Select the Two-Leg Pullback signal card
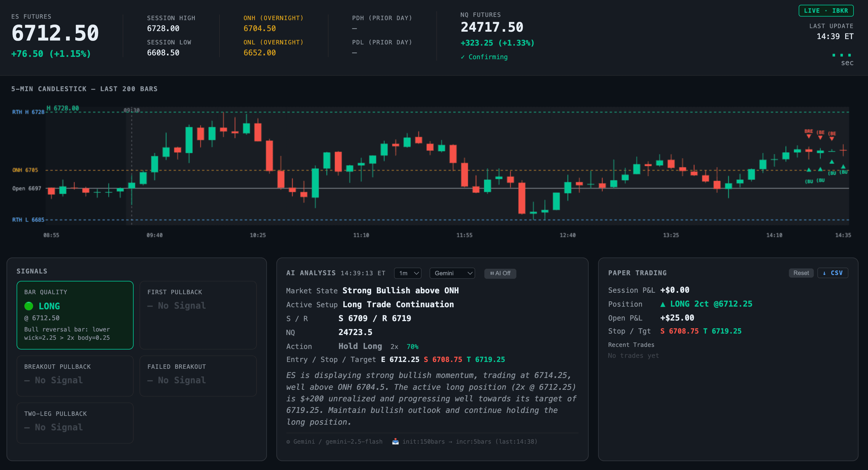 tap(75, 423)
